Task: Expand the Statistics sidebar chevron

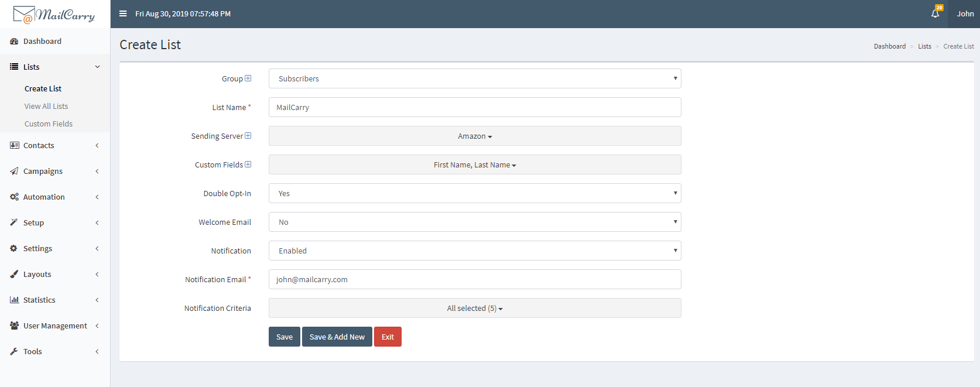Action: point(97,300)
